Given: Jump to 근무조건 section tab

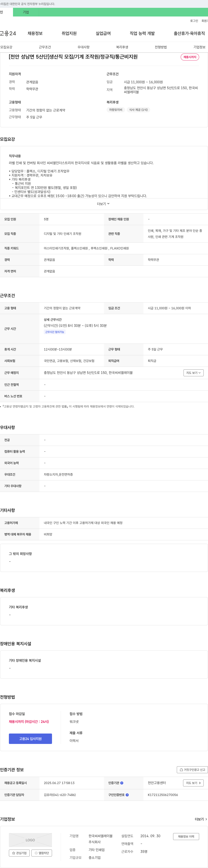Looking at the screenshot, I should click(x=45, y=47).
